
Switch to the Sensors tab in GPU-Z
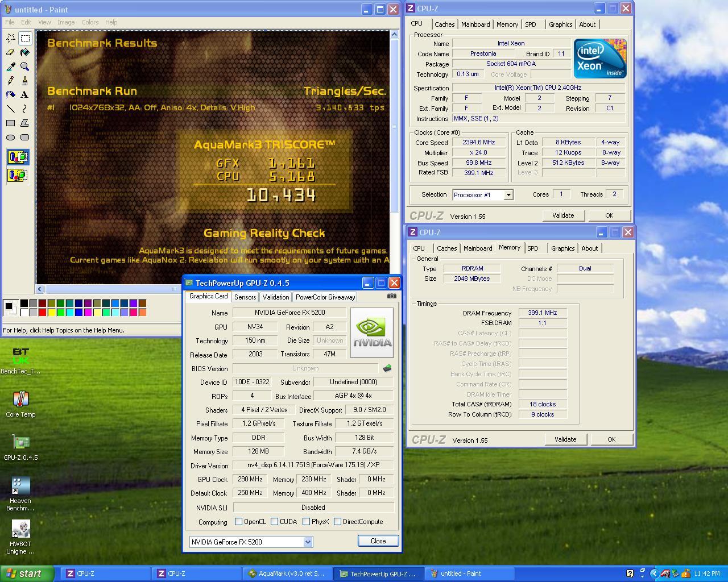(x=245, y=297)
